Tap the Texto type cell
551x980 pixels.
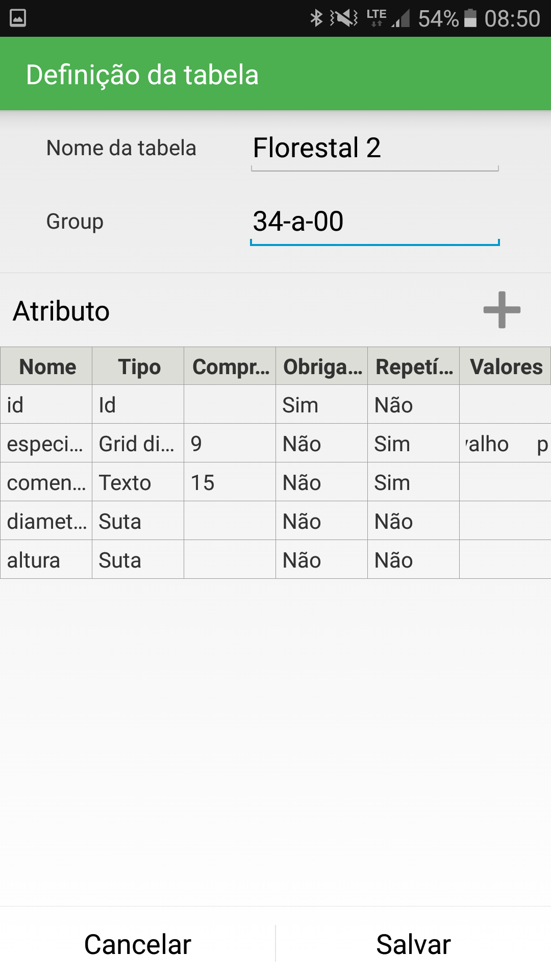[138, 482]
